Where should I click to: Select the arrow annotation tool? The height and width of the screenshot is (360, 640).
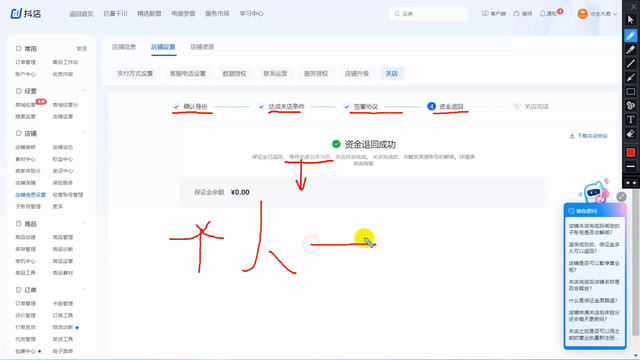631,77
